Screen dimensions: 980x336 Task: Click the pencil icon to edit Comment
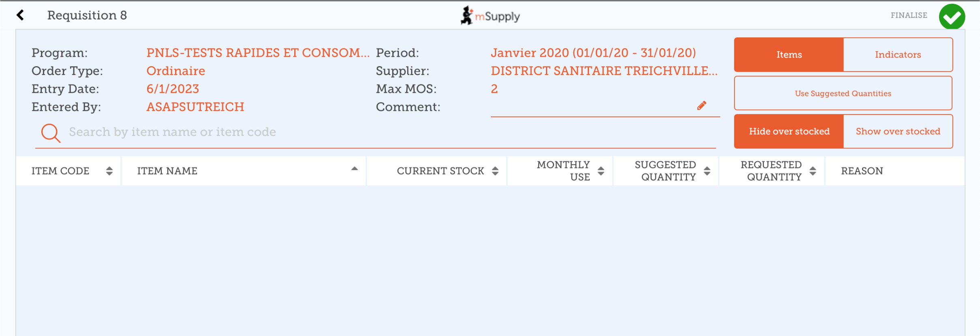click(x=702, y=105)
